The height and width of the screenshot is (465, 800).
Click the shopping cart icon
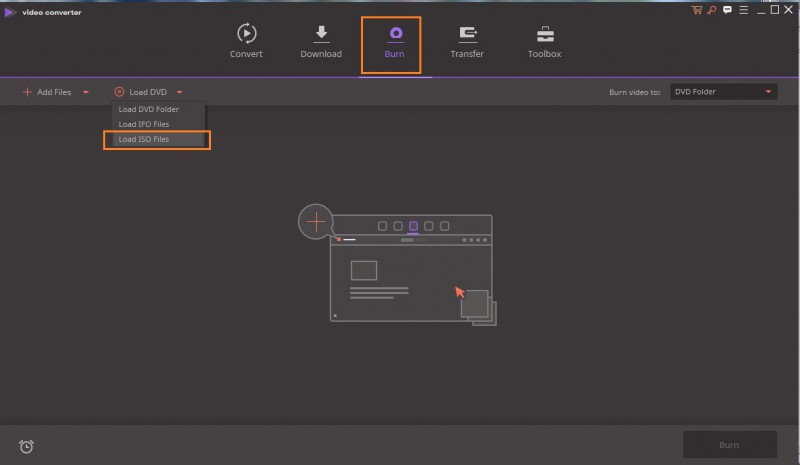point(697,9)
